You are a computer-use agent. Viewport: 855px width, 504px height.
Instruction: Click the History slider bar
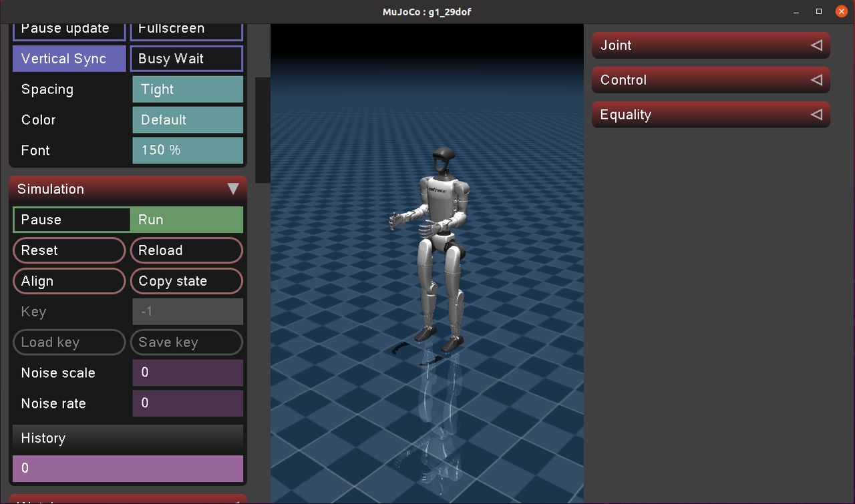(x=128, y=469)
